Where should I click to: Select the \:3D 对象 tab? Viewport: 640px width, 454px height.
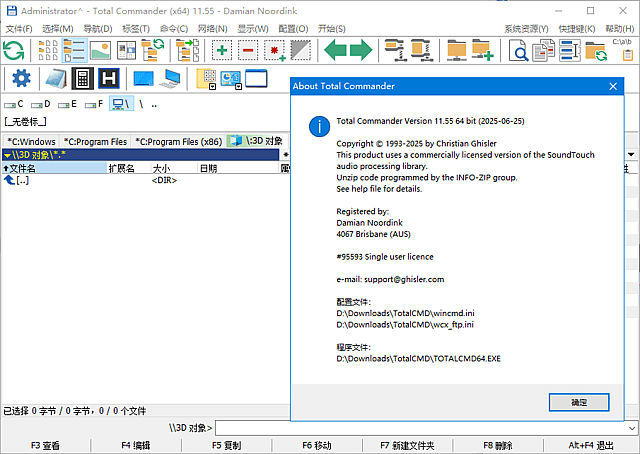point(257,141)
